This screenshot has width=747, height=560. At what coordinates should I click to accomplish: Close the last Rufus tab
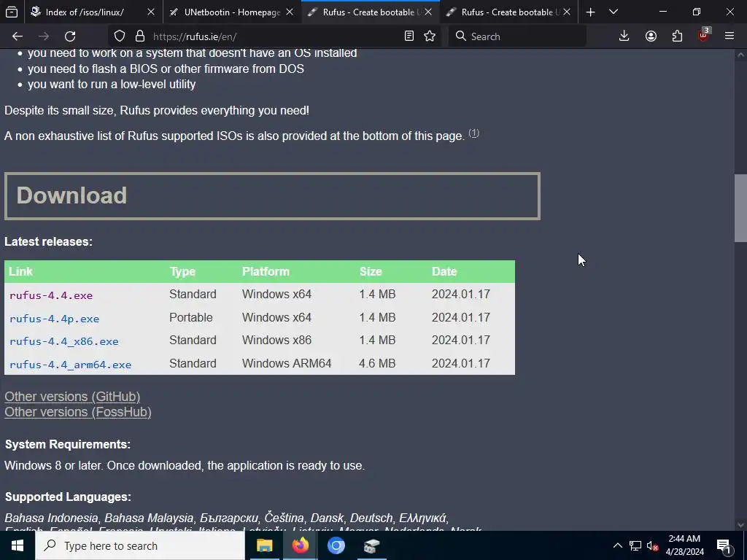point(567,12)
